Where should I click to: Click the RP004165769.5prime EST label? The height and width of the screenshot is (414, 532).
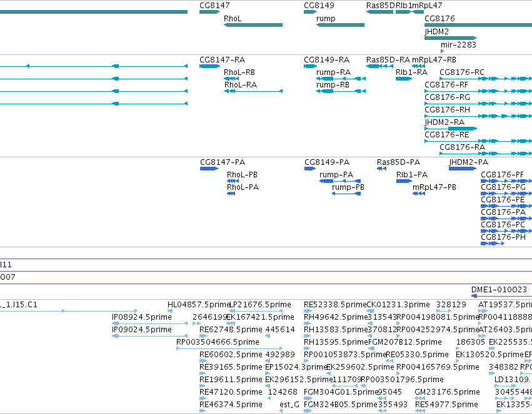pos(438,368)
